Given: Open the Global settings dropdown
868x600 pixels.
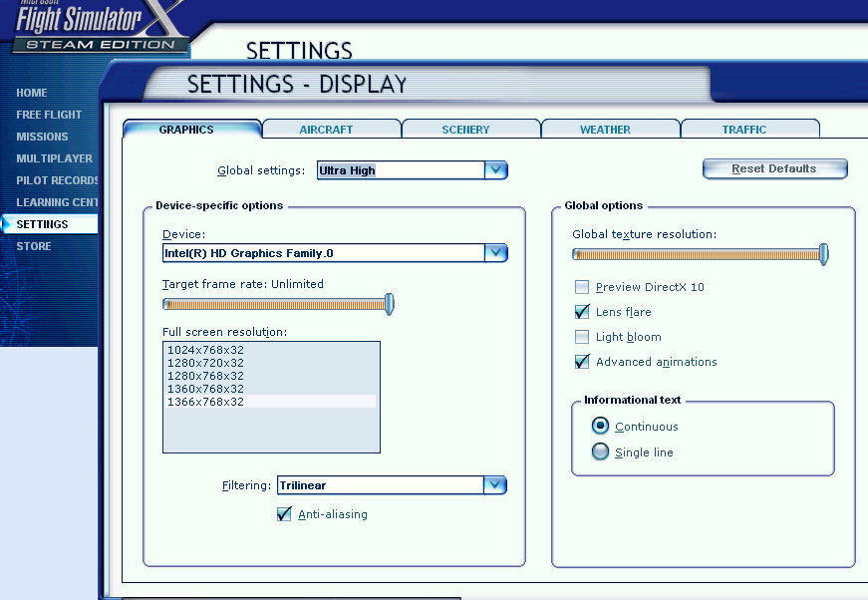Looking at the screenshot, I should click(x=495, y=170).
